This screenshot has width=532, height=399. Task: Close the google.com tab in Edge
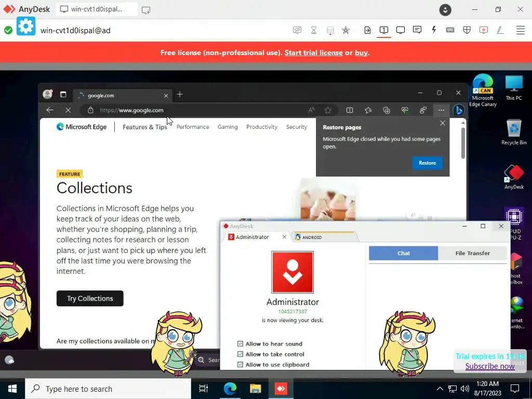point(166,96)
